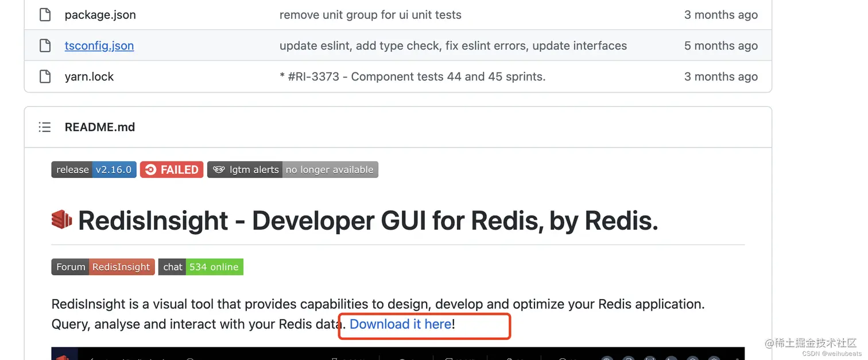
Task: Open commit 'remove unit group for ui unit tests'
Action: 370,15
